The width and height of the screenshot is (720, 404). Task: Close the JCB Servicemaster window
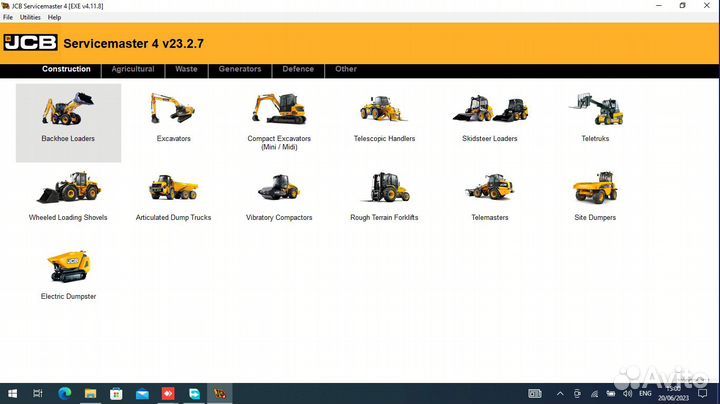pos(707,6)
